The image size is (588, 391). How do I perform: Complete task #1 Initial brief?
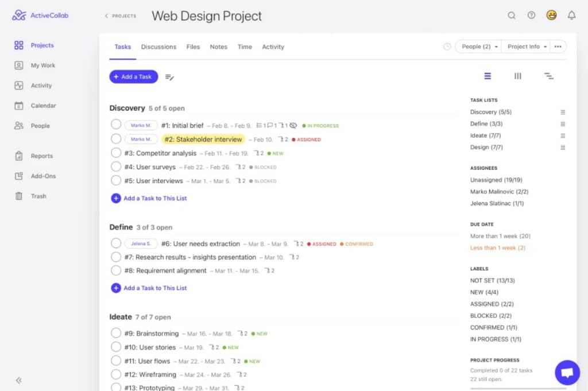116,125
